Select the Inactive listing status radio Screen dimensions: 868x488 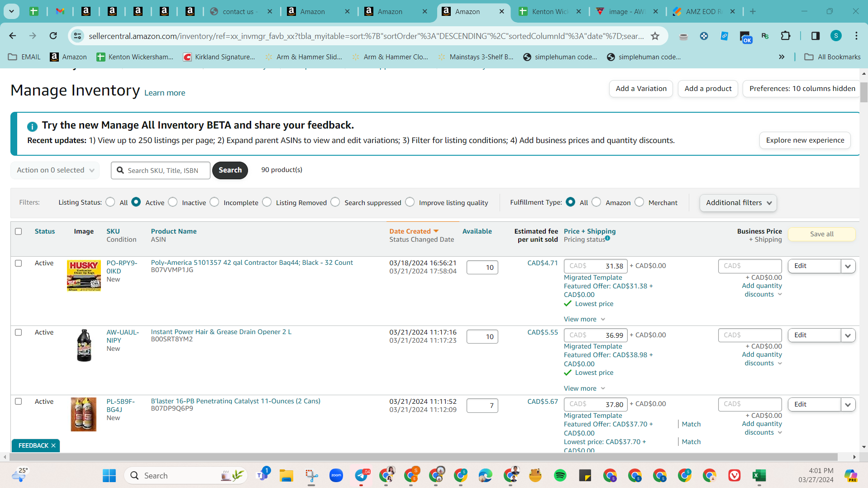click(x=172, y=202)
